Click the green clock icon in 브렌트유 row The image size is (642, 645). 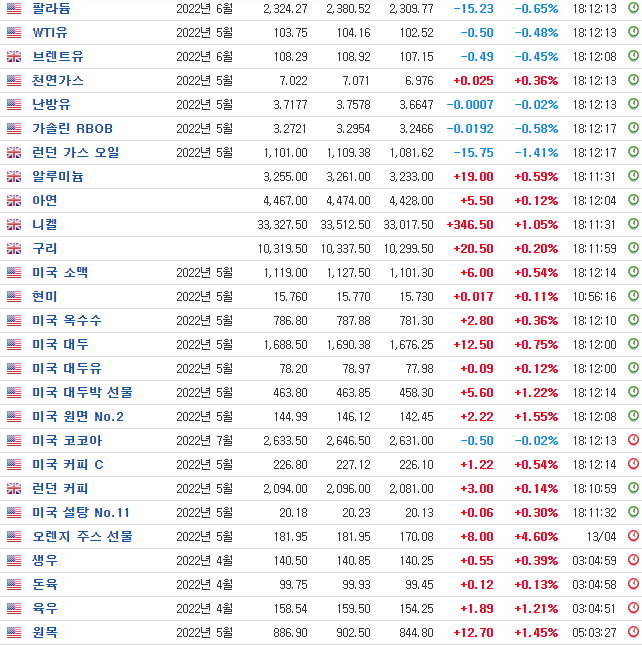tap(633, 55)
